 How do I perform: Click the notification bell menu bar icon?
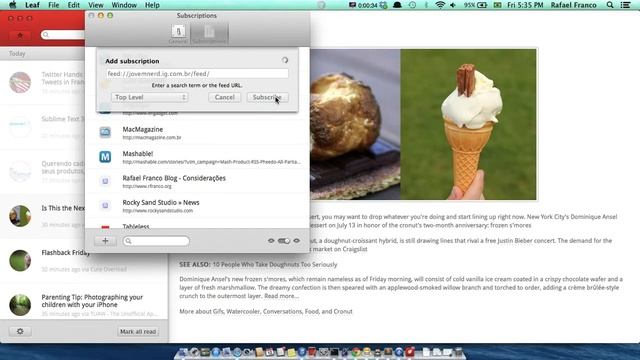pos(397,5)
